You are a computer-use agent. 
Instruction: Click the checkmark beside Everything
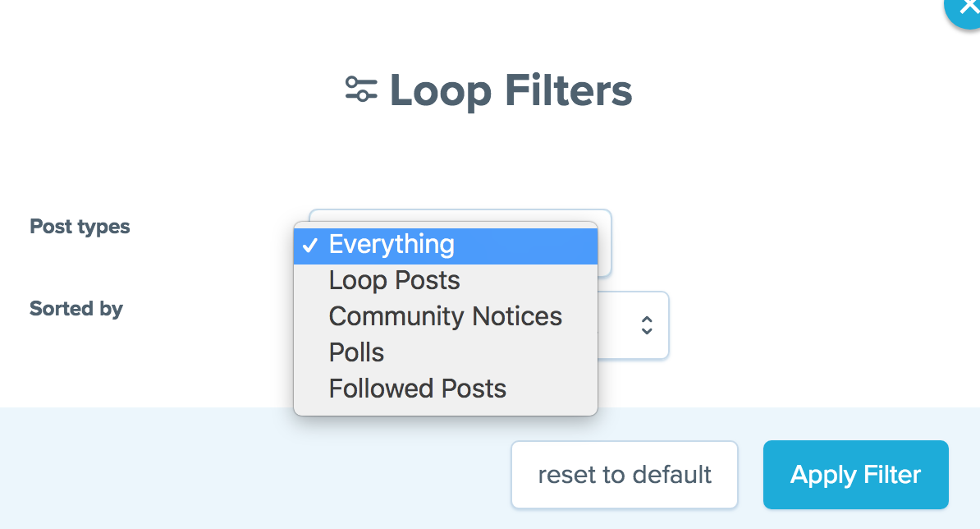click(x=309, y=245)
